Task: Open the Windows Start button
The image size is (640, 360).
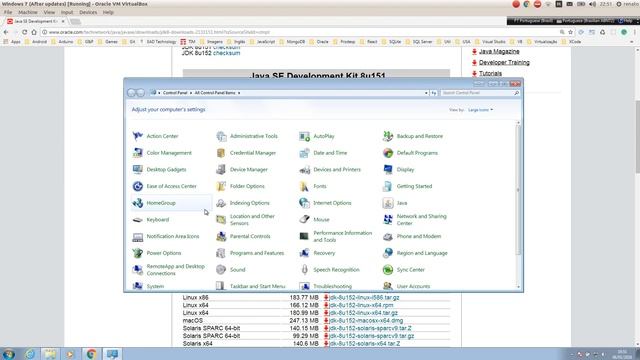Action: click(9, 354)
